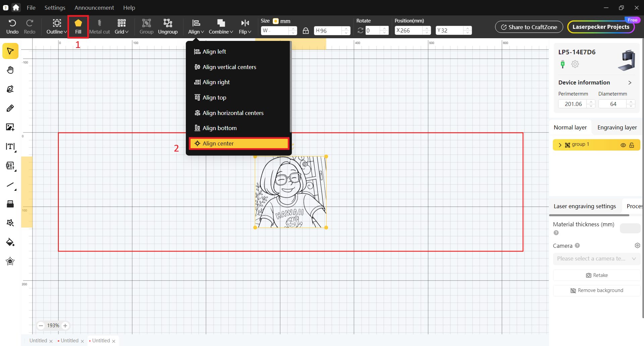Select the pointer selection tool
This screenshot has width=644, height=346.
tap(10, 51)
